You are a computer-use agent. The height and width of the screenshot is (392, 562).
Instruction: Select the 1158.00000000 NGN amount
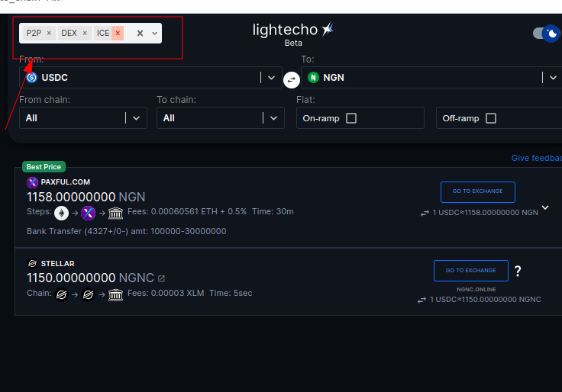click(x=86, y=197)
